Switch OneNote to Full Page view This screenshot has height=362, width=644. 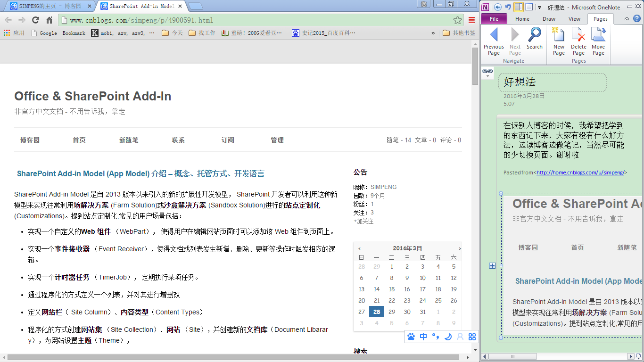coord(529,7)
